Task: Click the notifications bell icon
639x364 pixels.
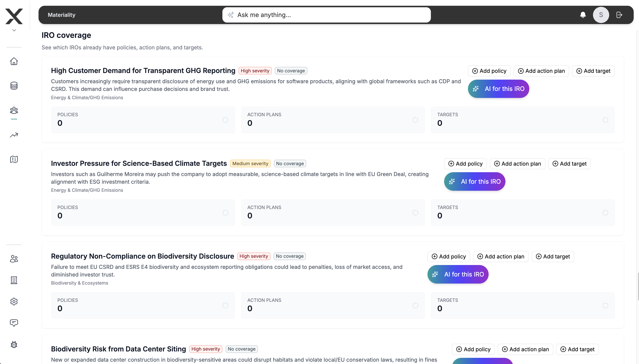Action: tap(583, 15)
